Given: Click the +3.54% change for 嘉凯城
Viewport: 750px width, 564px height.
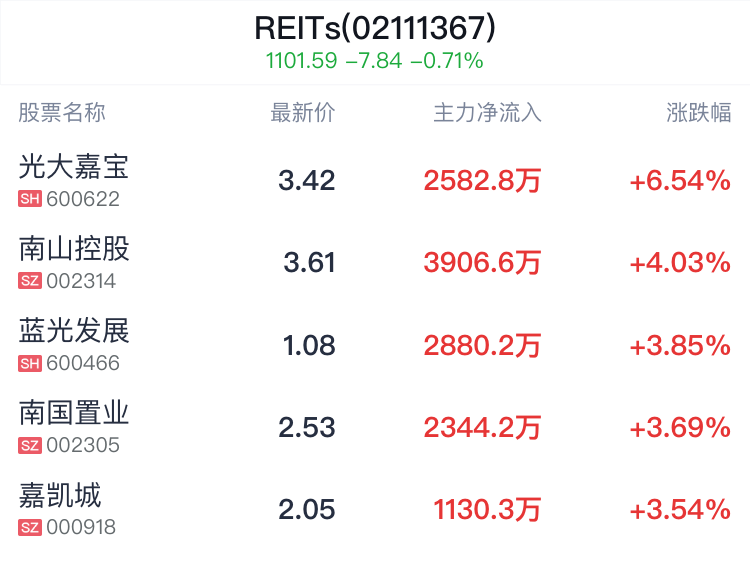Looking at the screenshot, I should pos(680,510).
